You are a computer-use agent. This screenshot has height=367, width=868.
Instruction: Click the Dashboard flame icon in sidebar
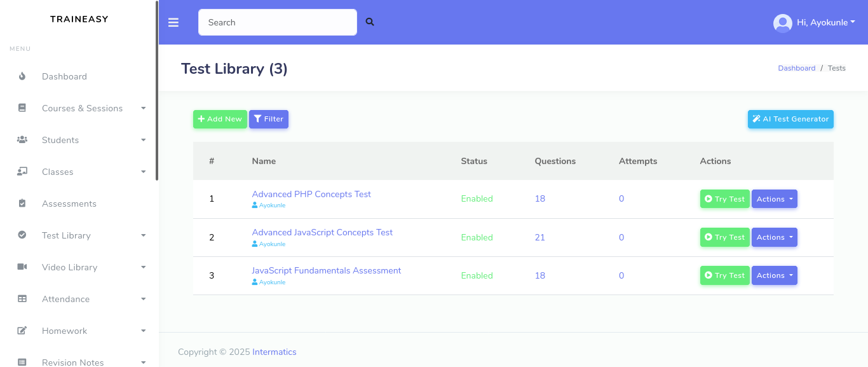pyautogui.click(x=22, y=76)
